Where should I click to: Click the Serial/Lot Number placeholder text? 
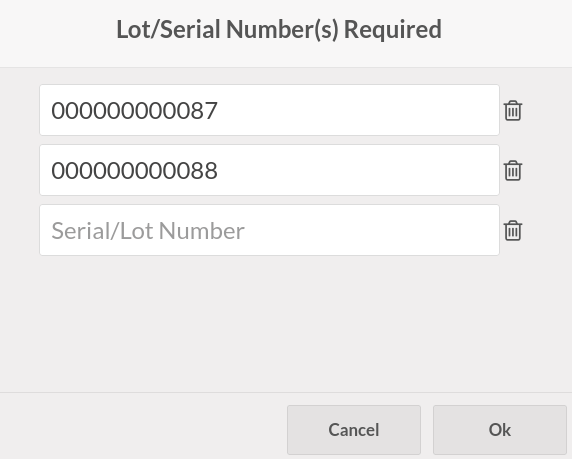click(x=148, y=231)
